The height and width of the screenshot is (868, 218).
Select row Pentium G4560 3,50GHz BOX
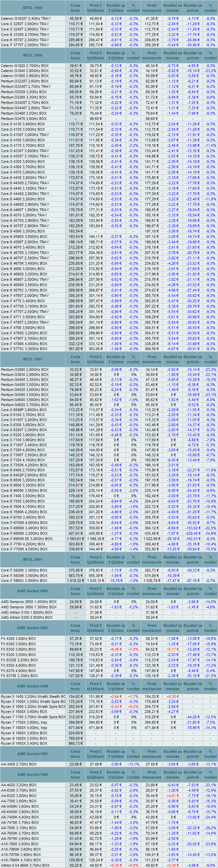[x=109, y=395]
